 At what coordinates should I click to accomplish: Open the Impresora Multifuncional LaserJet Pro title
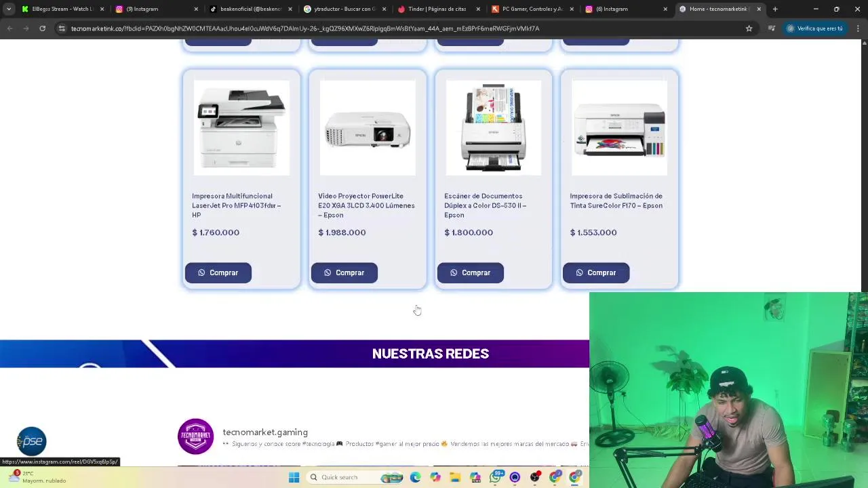237,205
